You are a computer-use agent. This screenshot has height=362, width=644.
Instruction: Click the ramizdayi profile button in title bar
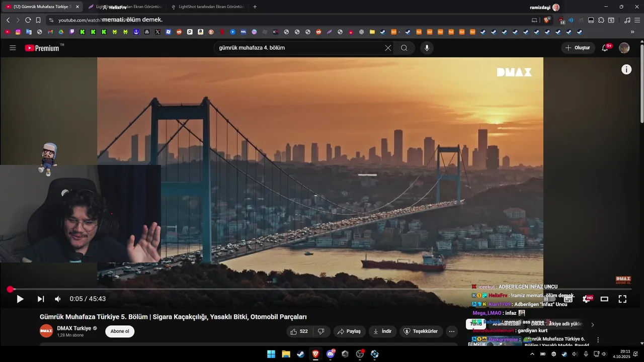pyautogui.click(x=544, y=7)
